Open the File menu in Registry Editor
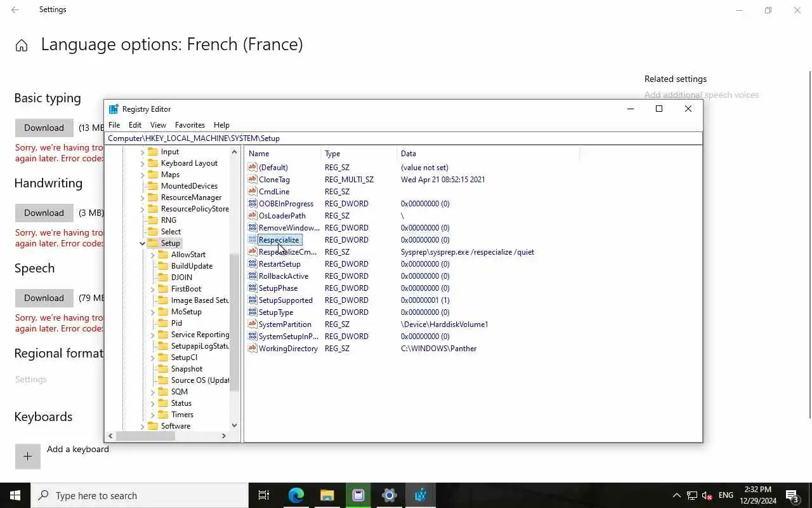812x508 pixels. [114, 125]
